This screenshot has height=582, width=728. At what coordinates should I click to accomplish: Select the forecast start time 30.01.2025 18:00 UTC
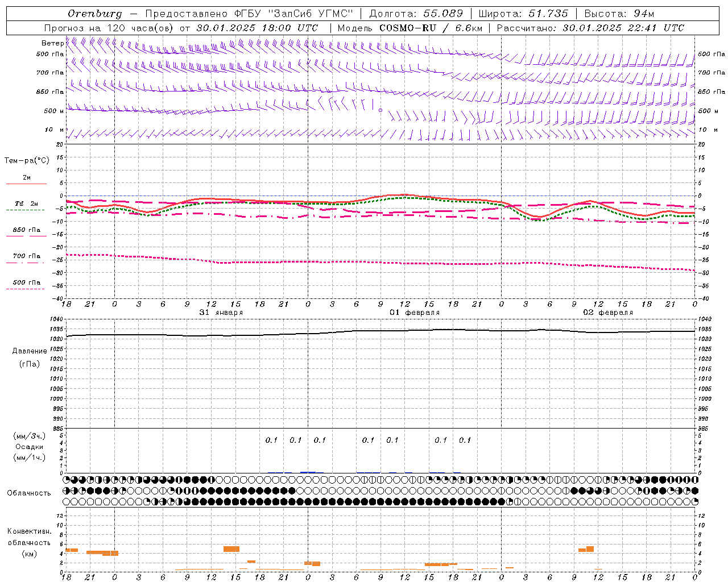pos(257,28)
